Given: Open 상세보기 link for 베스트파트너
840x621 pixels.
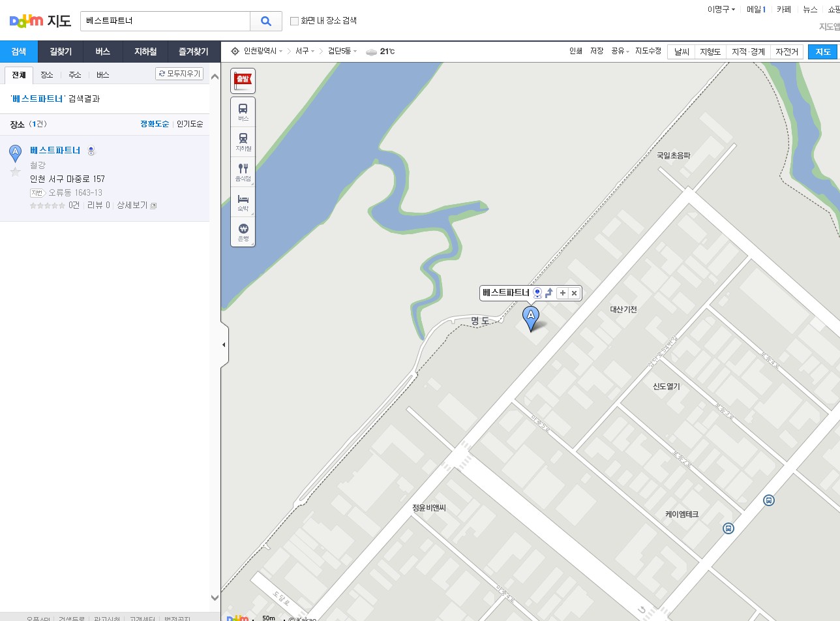Looking at the screenshot, I should pyautogui.click(x=136, y=205).
